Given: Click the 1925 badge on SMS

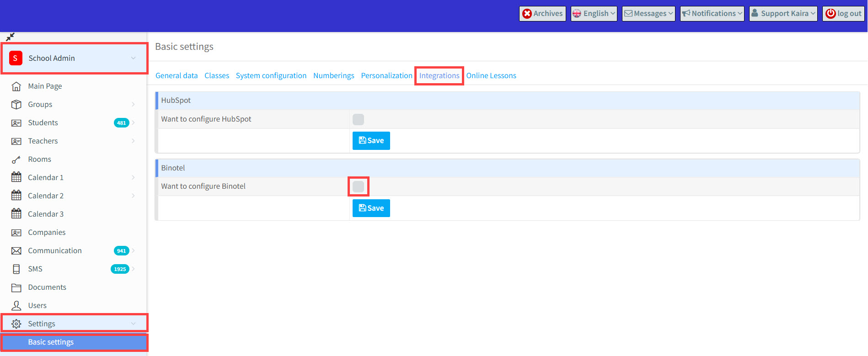Looking at the screenshot, I should (120, 269).
